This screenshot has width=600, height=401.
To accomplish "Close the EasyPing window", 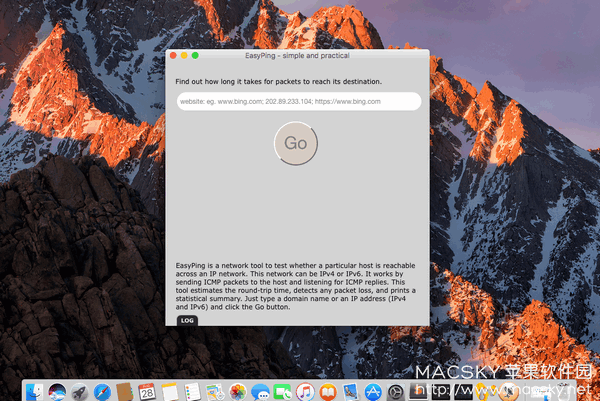I will coord(173,55).
